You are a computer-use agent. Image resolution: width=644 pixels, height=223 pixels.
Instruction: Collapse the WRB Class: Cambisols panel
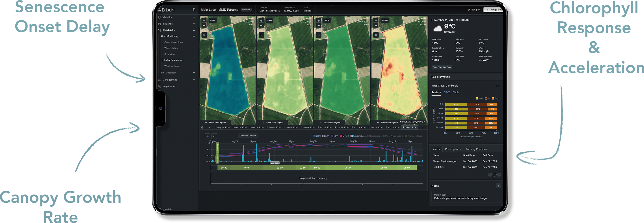[497, 86]
